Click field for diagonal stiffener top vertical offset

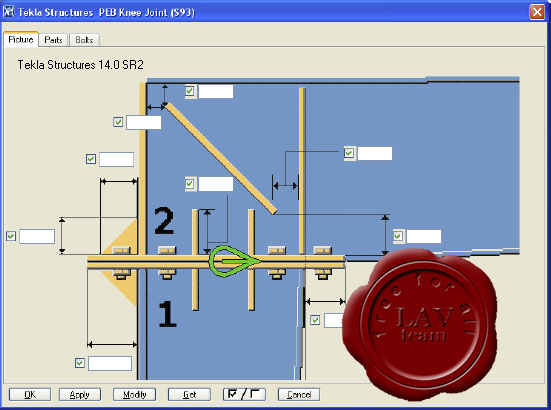pos(216,91)
